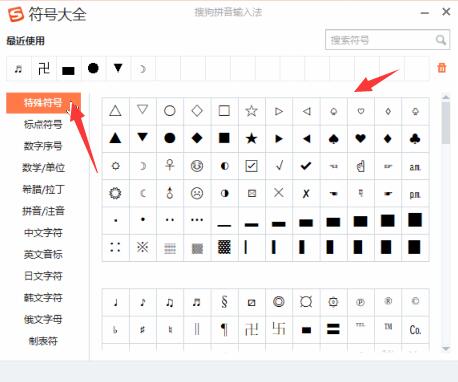The image size is (458, 382).
Task: Insert the bold check mark symbol
Action: [x=306, y=166]
